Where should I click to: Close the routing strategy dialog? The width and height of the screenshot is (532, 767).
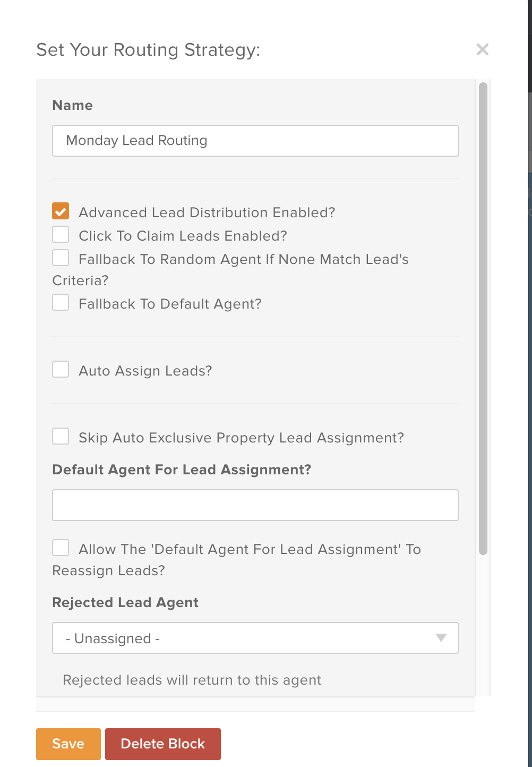pos(482,49)
